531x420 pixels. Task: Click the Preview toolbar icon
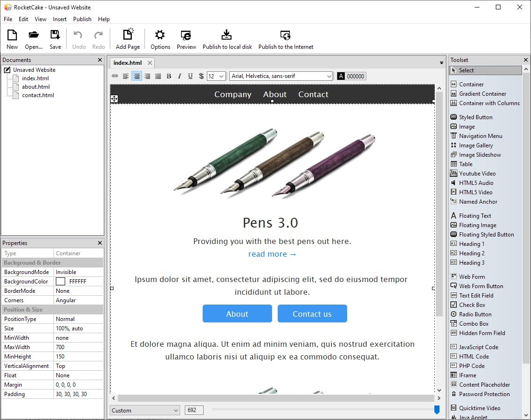[x=186, y=35]
